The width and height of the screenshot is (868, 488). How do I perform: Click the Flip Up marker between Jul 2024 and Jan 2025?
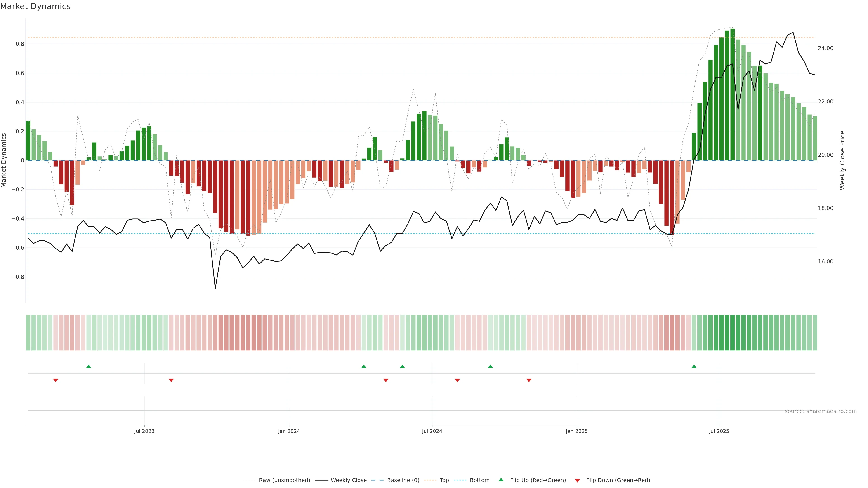(490, 366)
